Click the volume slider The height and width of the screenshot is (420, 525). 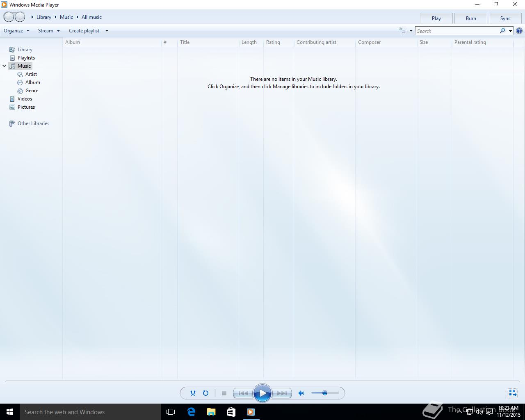point(325,393)
